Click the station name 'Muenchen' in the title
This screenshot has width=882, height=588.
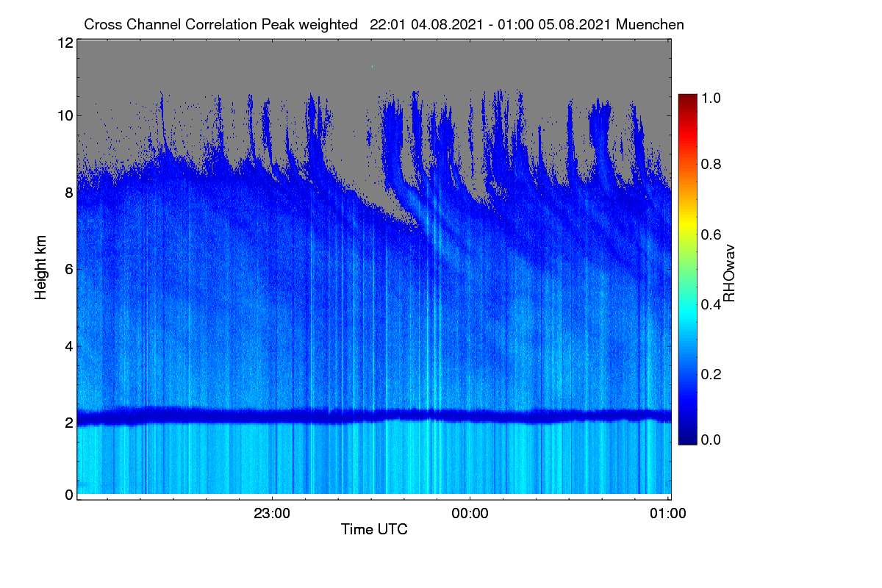tap(650, 24)
